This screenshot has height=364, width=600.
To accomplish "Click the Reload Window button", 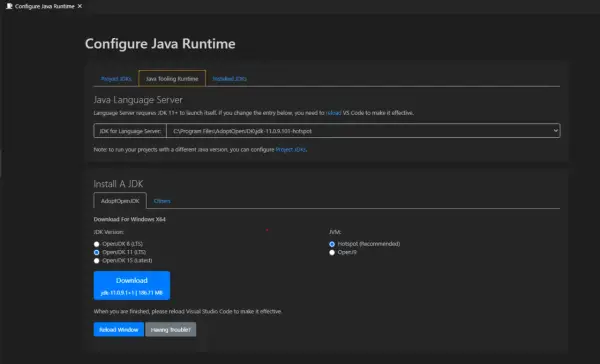I will coord(119,330).
